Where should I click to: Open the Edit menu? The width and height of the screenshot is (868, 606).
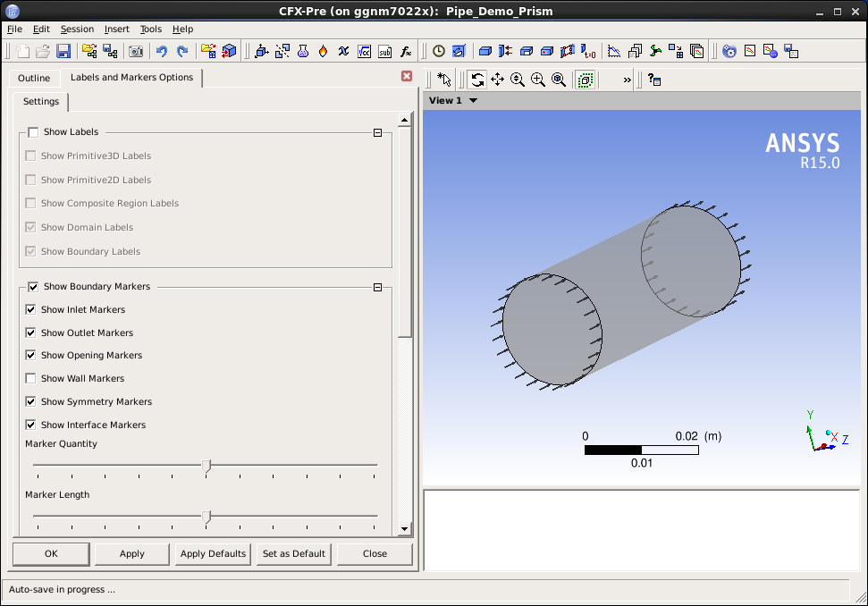tap(41, 29)
